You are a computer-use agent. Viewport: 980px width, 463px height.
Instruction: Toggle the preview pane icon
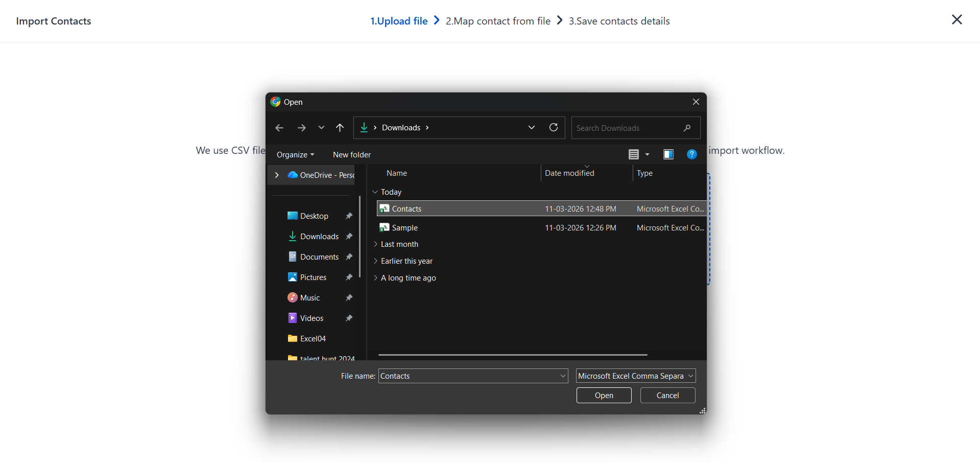(x=668, y=154)
